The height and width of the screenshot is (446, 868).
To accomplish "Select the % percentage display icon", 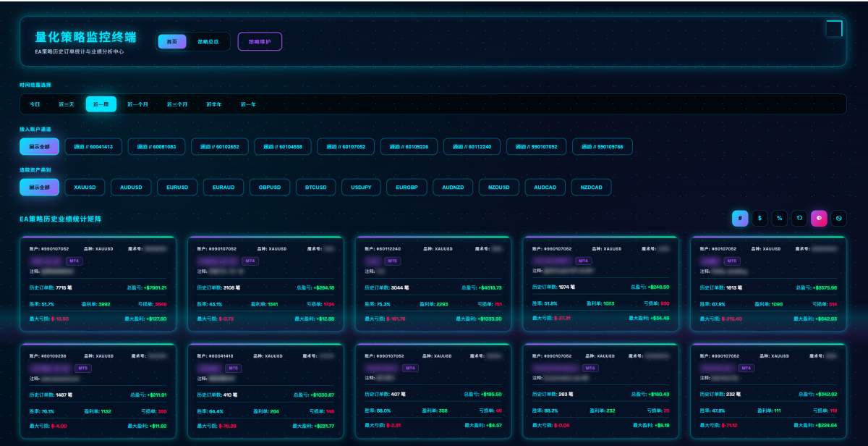I will point(780,218).
